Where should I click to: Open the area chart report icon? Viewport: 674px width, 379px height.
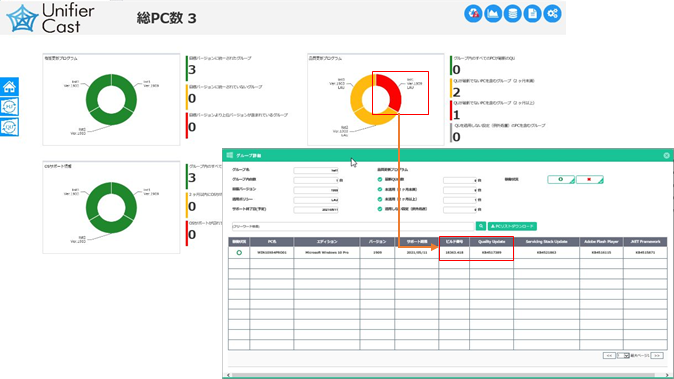click(493, 14)
